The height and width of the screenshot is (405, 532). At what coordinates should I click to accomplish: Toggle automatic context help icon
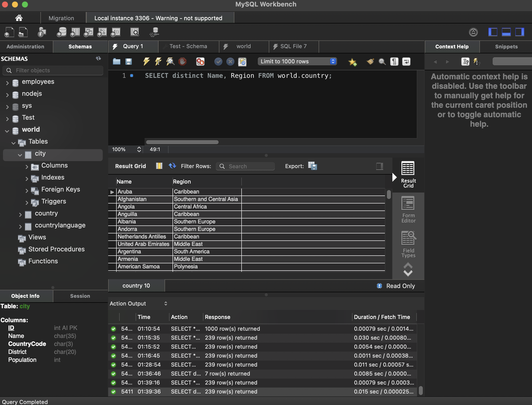tap(476, 62)
